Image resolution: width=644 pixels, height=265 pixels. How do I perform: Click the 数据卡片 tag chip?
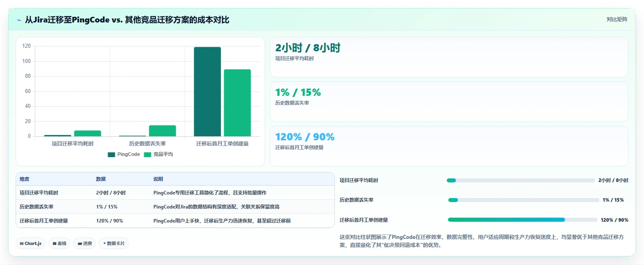[x=114, y=243]
